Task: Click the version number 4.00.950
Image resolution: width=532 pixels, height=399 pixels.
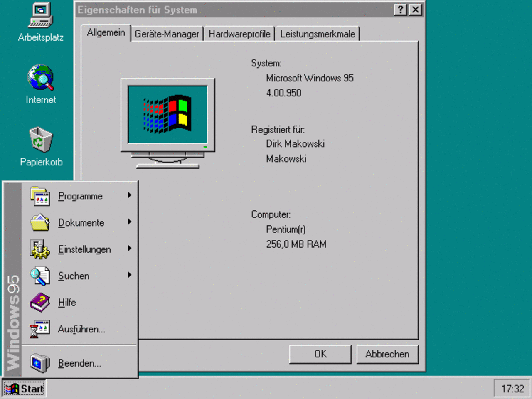Action: point(284,93)
